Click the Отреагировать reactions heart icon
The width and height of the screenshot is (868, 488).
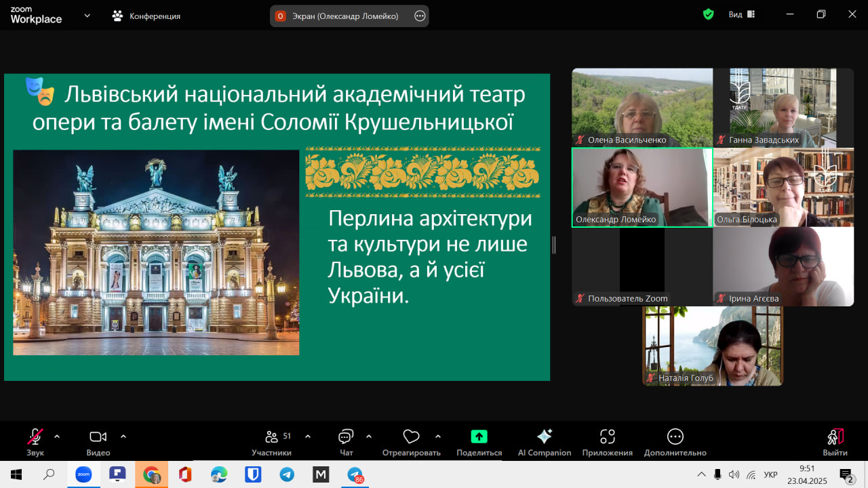click(x=411, y=437)
